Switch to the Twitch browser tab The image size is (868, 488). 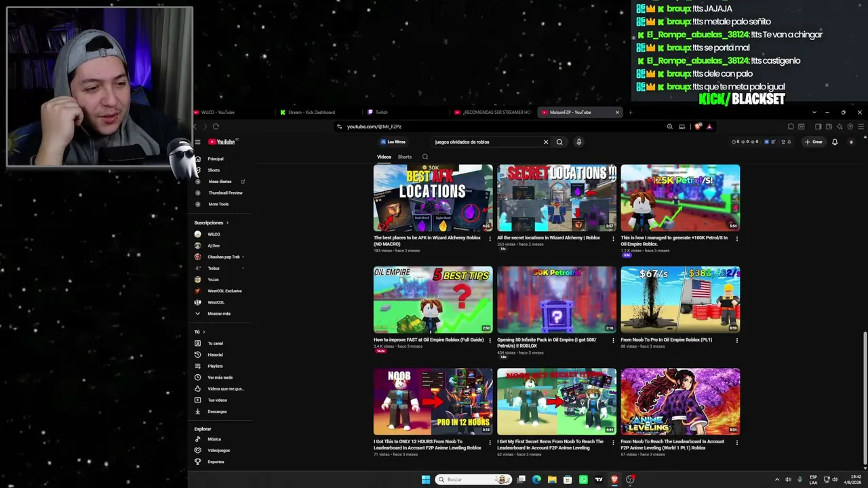[x=404, y=113]
